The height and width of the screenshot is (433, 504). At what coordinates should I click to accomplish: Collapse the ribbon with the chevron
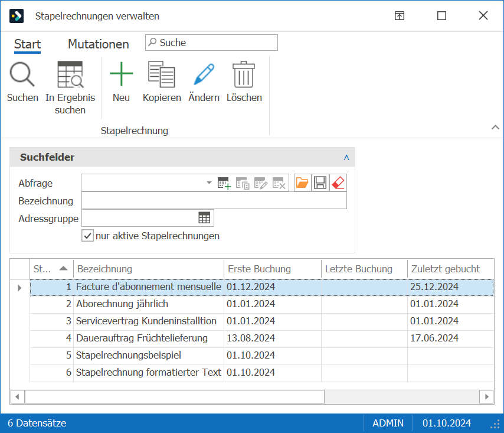495,127
